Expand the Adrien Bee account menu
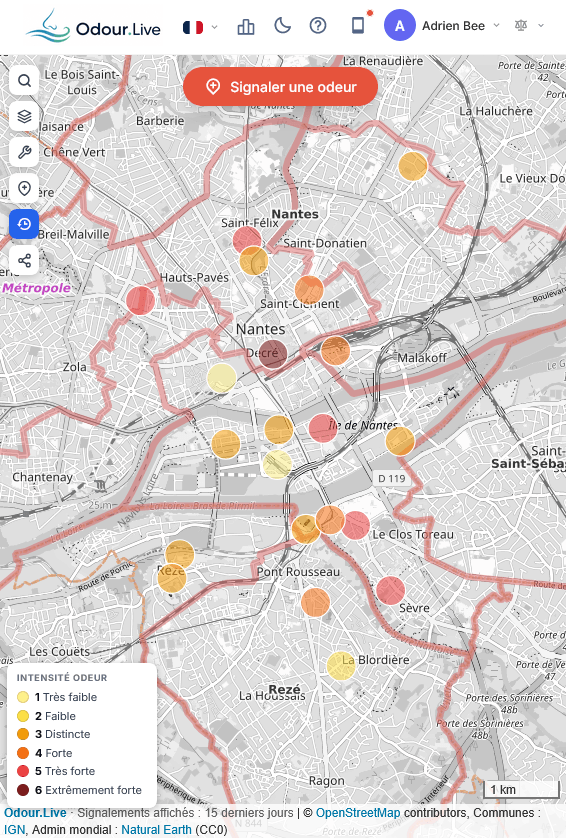This screenshot has width=566, height=838. click(x=461, y=26)
